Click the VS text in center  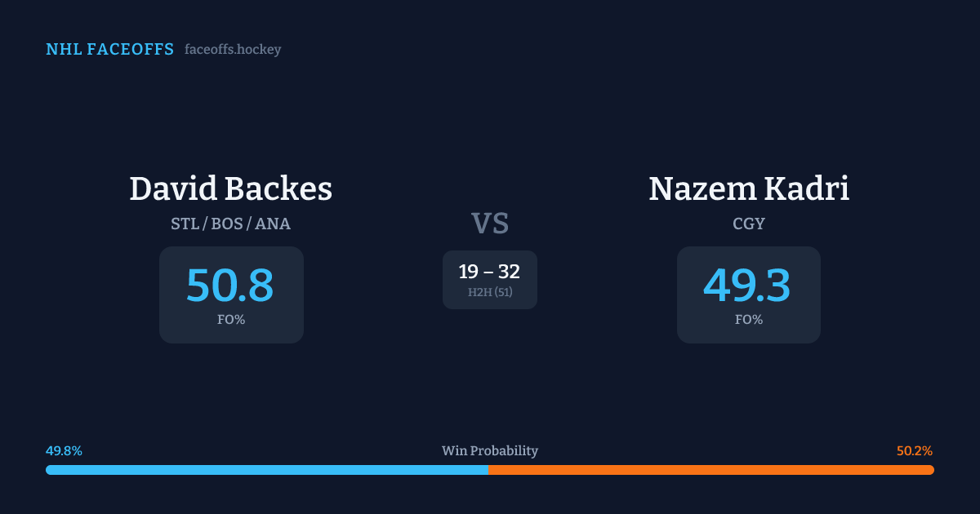[490, 224]
